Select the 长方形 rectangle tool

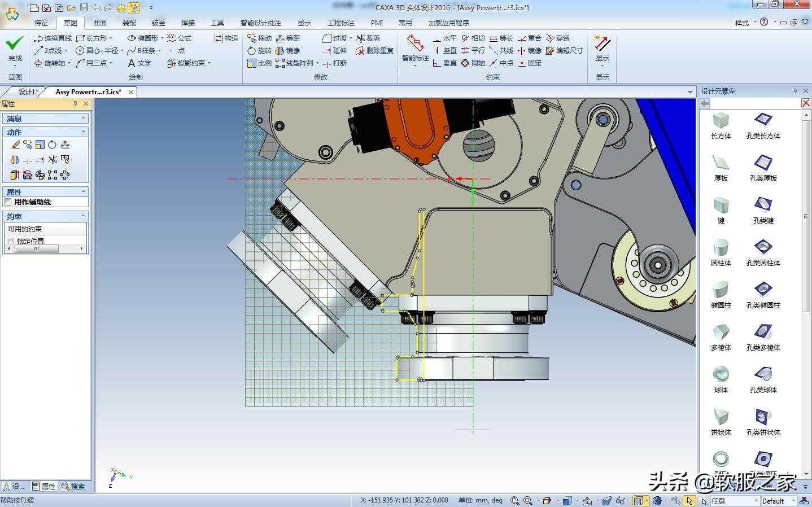tap(91, 38)
